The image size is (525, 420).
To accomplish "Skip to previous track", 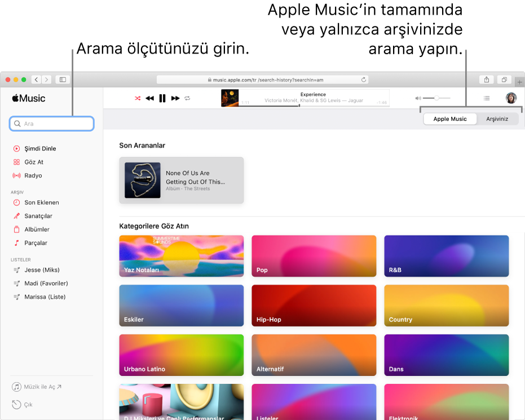I will pos(149,99).
